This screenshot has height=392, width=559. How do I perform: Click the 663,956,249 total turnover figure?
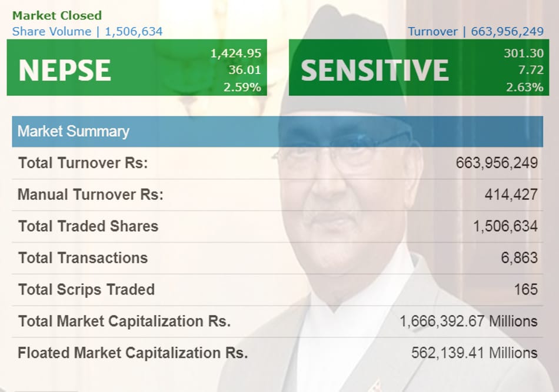tap(497, 163)
